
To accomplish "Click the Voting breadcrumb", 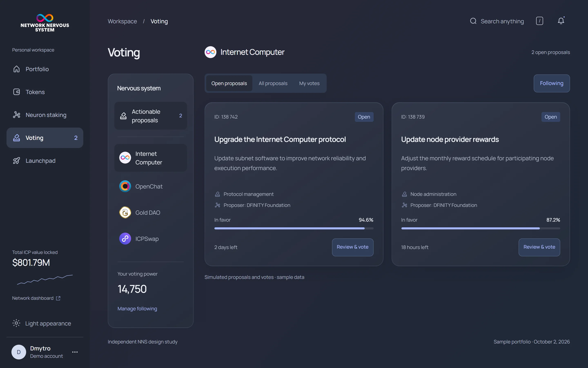I will coord(159,21).
